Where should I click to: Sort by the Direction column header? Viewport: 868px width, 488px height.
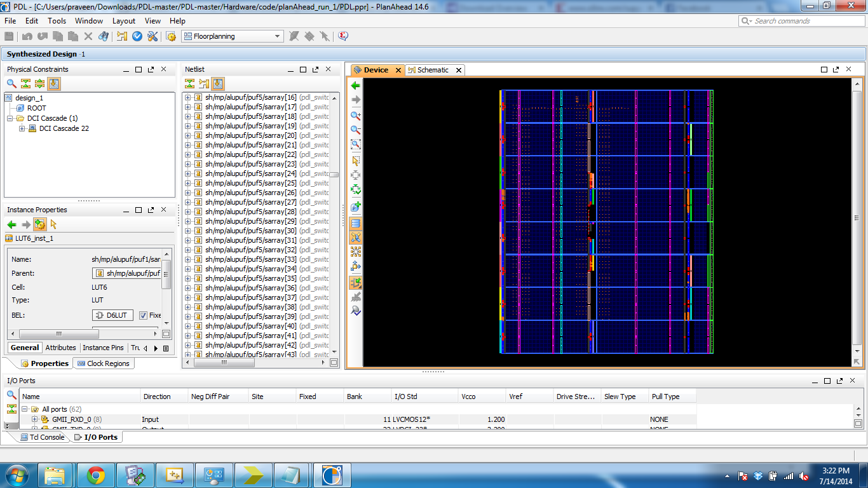point(164,396)
